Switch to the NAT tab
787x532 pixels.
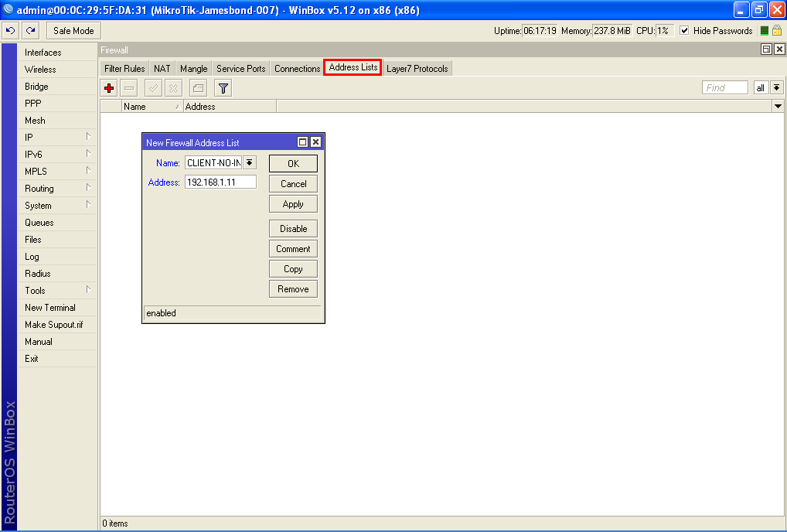click(162, 69)
